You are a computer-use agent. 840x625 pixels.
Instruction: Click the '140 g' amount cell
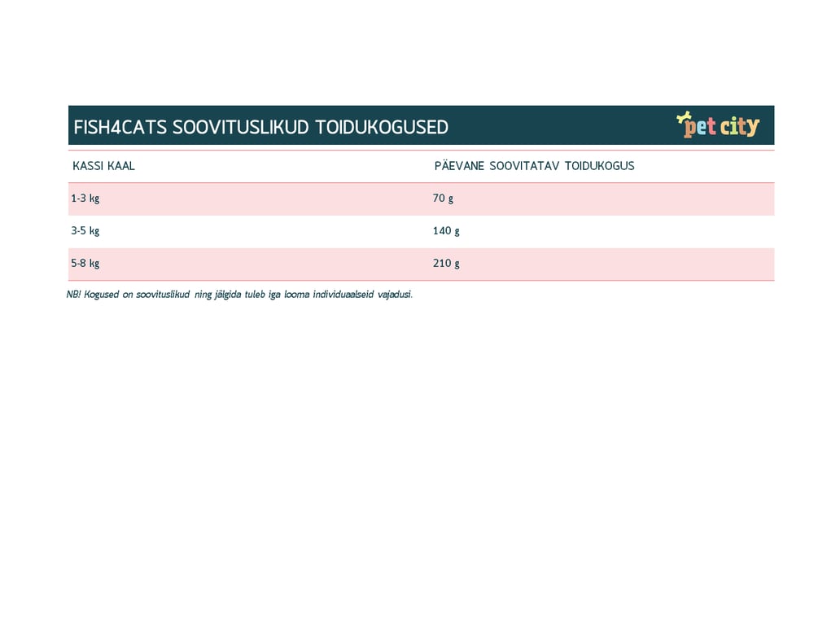click(x=446, y=231)
